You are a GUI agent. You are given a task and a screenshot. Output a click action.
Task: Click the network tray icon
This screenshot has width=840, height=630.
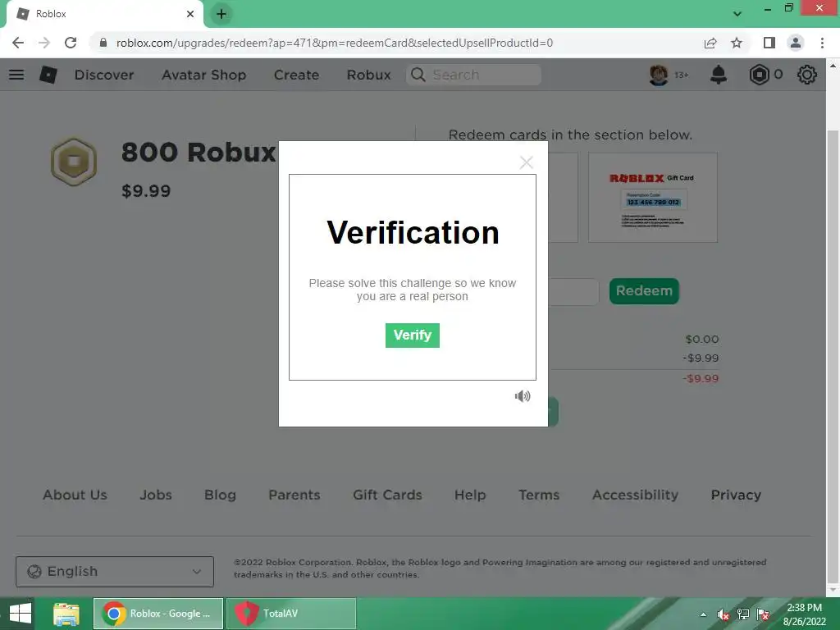743,614
